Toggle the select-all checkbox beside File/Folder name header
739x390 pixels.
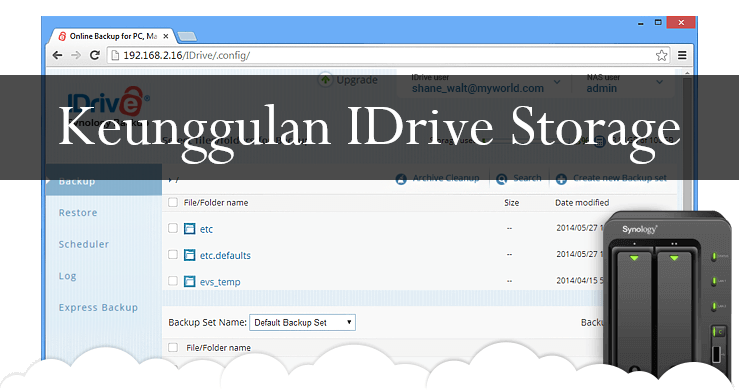click(x=173, y=202)
